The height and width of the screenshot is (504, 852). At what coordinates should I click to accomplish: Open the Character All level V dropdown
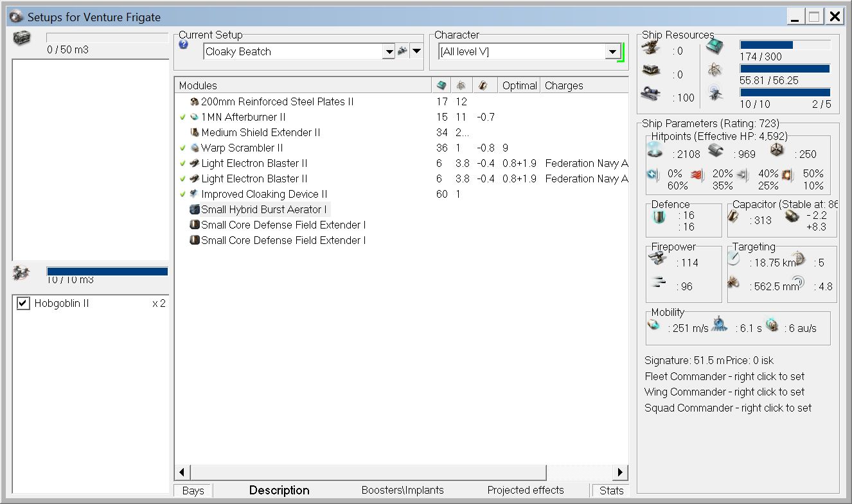[612, 51]
